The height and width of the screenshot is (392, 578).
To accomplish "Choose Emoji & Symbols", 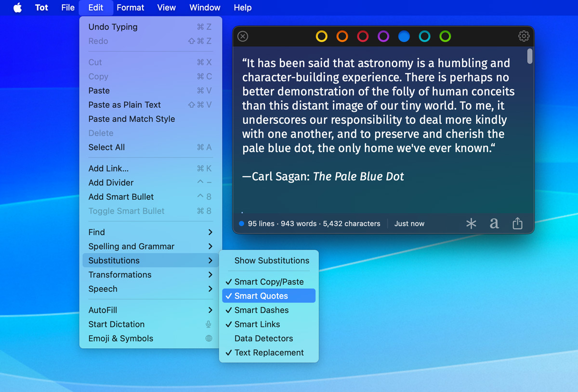I will (x=150, y=339).
